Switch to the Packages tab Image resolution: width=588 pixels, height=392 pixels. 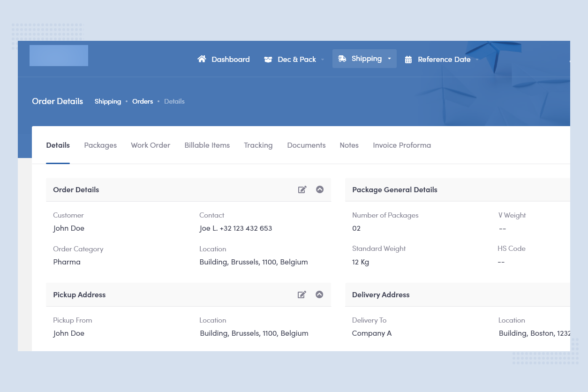(100, 145)
